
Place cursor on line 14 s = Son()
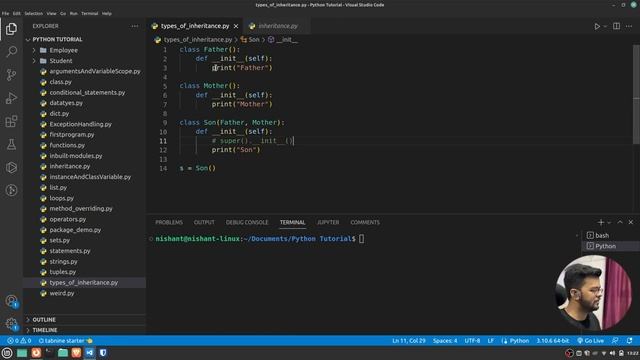point(198,168)
